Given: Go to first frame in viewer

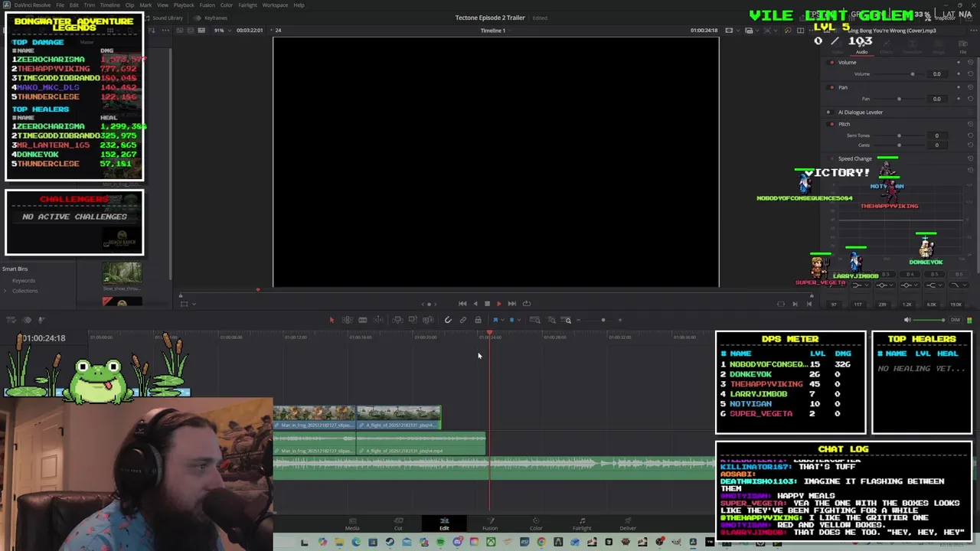Looking at the screenshot, I should [x=462, y=304].
